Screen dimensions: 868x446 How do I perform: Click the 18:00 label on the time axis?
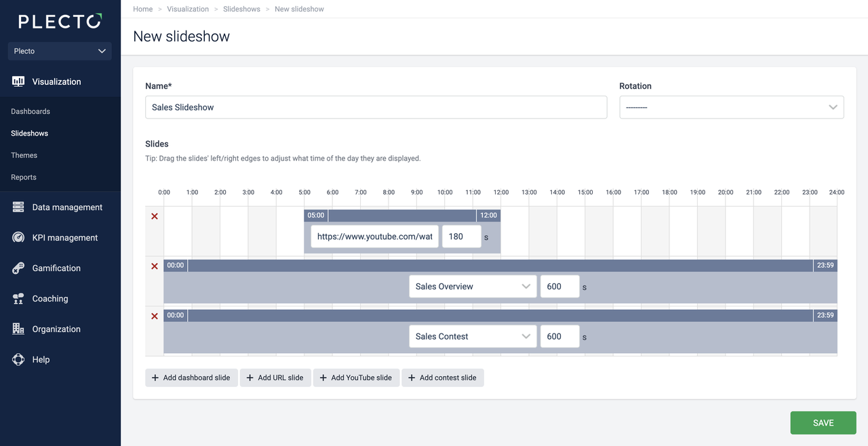tap(669, 192)
